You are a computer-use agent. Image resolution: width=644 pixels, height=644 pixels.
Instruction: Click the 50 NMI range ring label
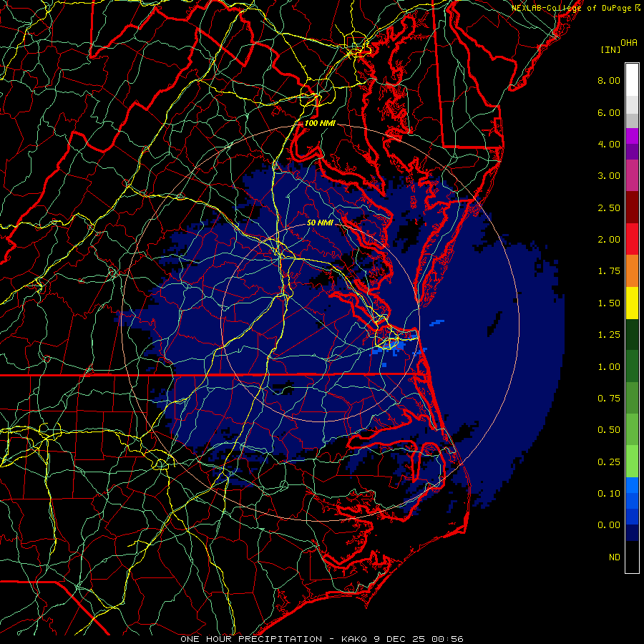321,223
